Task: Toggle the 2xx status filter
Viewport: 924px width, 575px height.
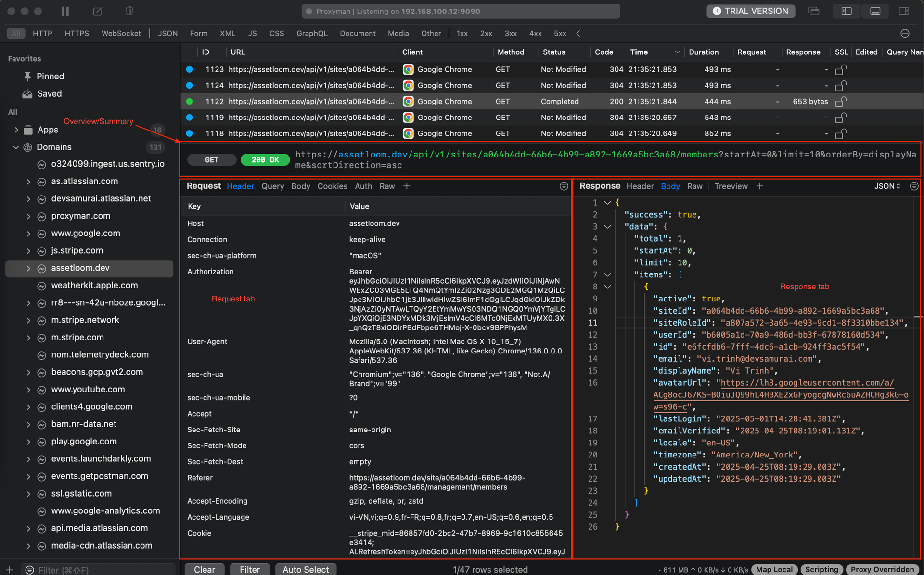Action: coord(486,33)
